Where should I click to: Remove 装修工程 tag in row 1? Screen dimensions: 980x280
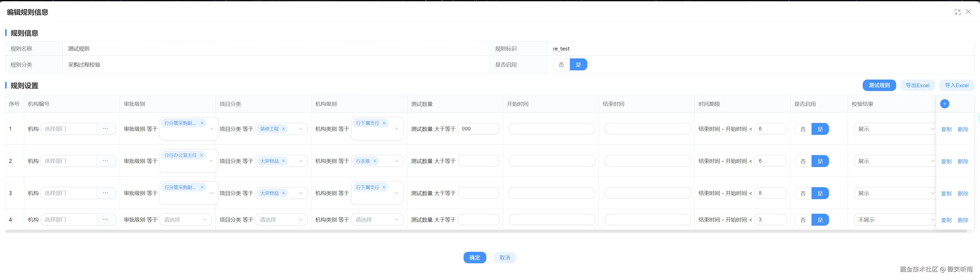pyautogui.click(x=283, y=129)
